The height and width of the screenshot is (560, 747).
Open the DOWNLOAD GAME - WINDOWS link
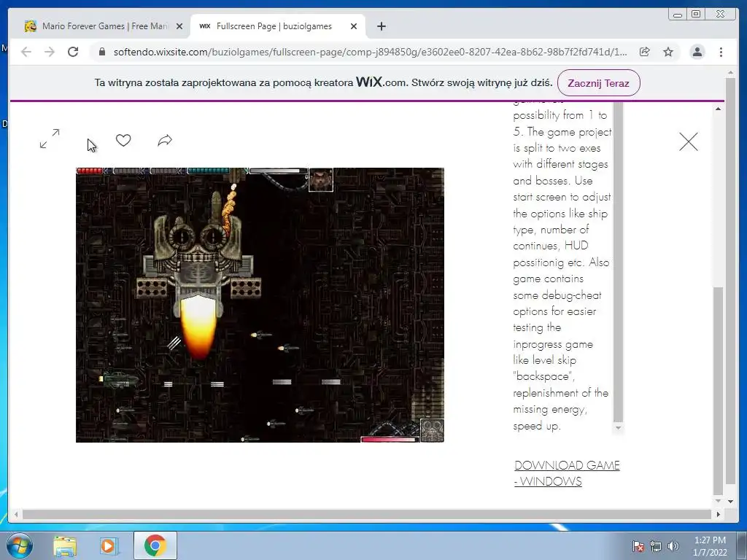click(567, 473)
